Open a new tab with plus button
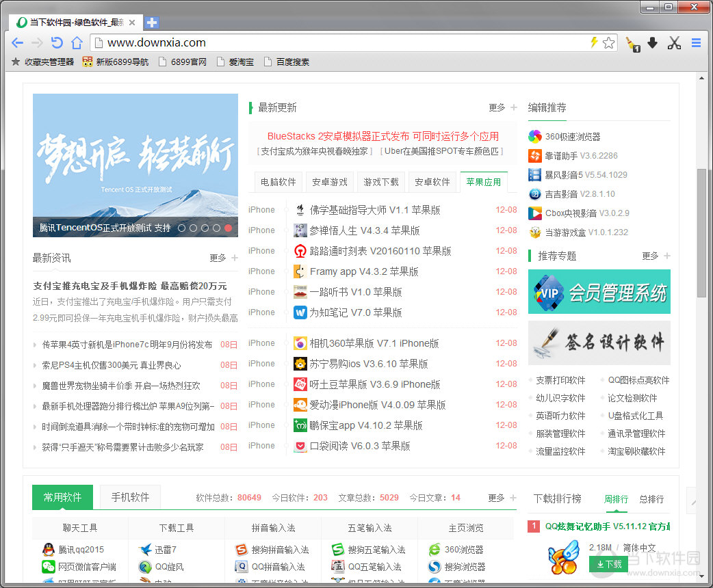 (x=152, y=23)
